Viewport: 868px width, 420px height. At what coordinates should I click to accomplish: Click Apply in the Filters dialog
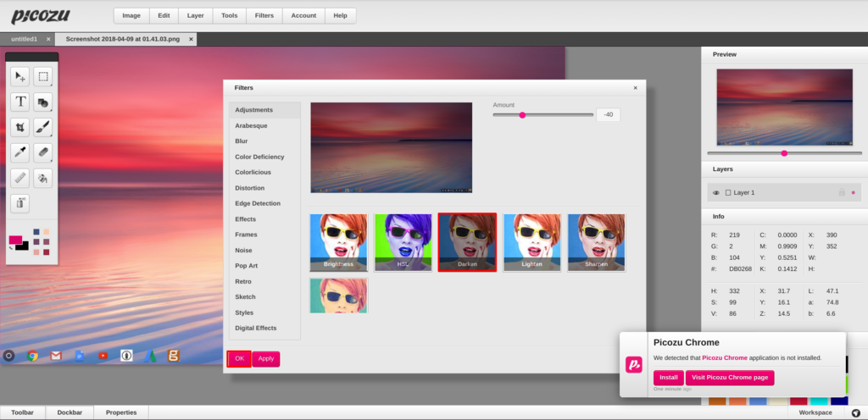point(265,359)
